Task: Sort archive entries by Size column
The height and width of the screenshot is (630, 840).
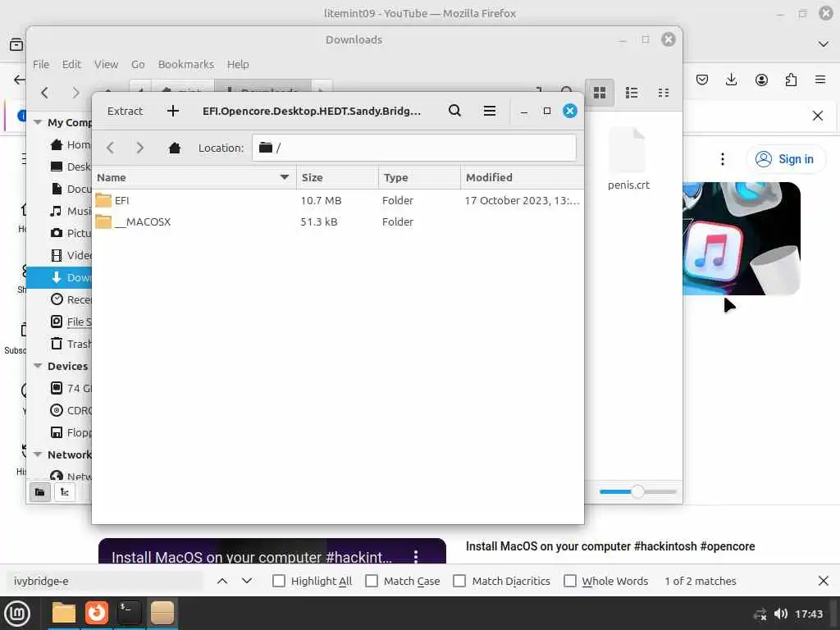Action: click(337, 177)
